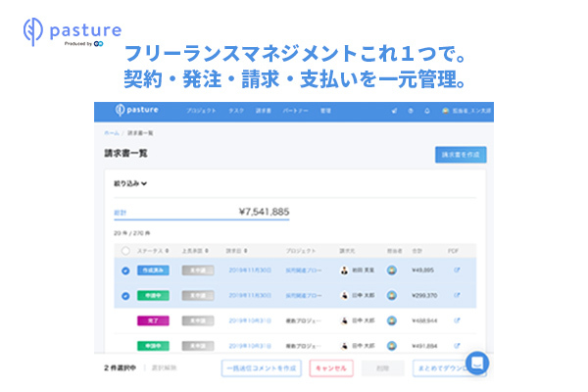Screen dimensions: 588x392
Task: Open the PDF link for the ¥49,895 row
Action: point(457,269)
